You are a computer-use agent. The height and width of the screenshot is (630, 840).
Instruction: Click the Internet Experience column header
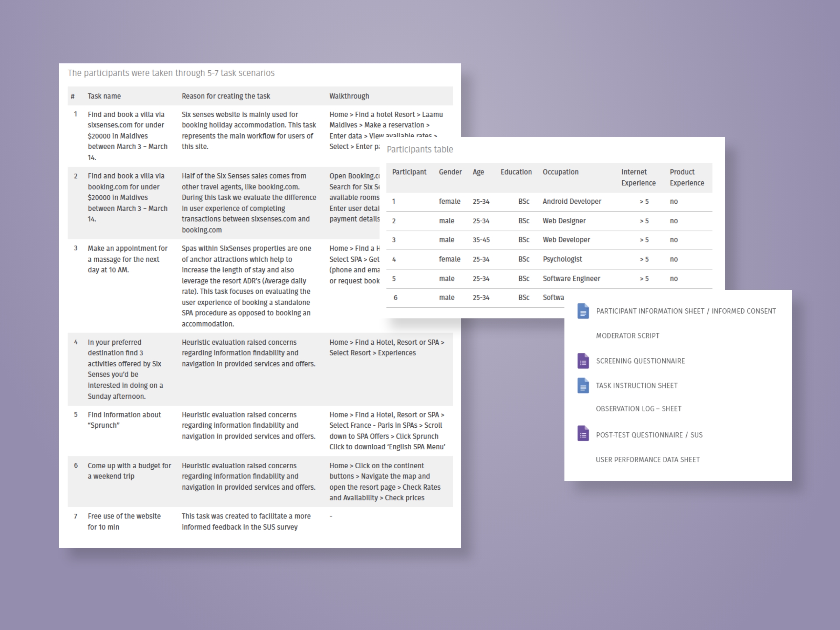(638, 177)
